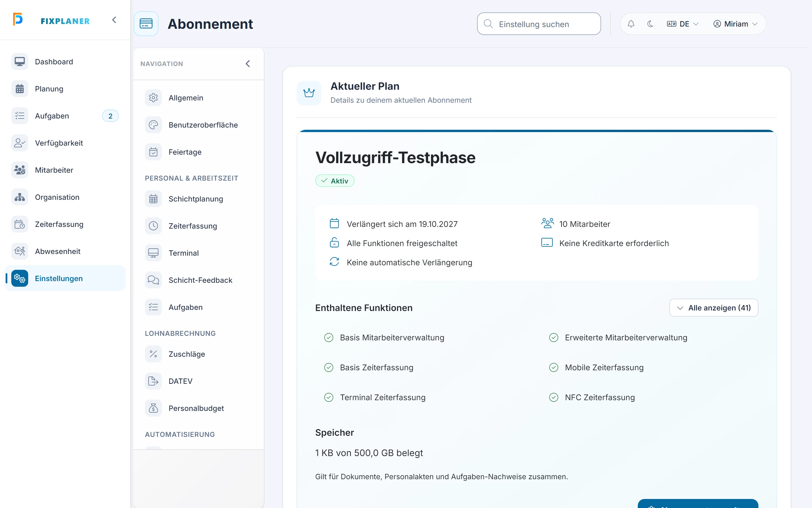This screenshot has width=812, height=508.
Task: Open the Feiertage calendar-check icon
Action: coord(153,152)
